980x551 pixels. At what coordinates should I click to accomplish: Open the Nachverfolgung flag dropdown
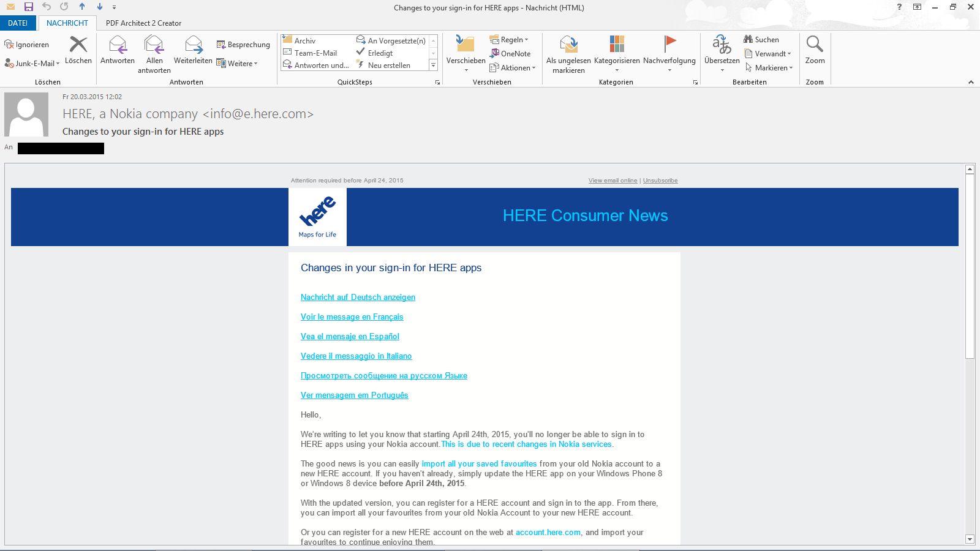coord(669,54)
